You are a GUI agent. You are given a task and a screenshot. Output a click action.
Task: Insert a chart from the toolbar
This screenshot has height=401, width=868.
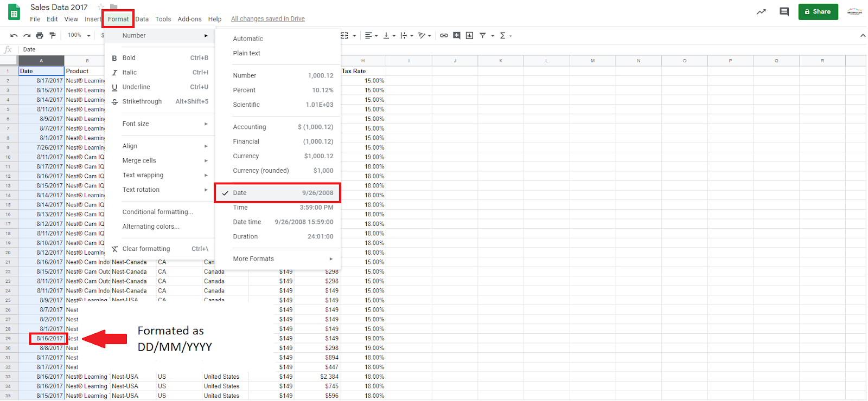pyautogui.click(x=469, y=35)
